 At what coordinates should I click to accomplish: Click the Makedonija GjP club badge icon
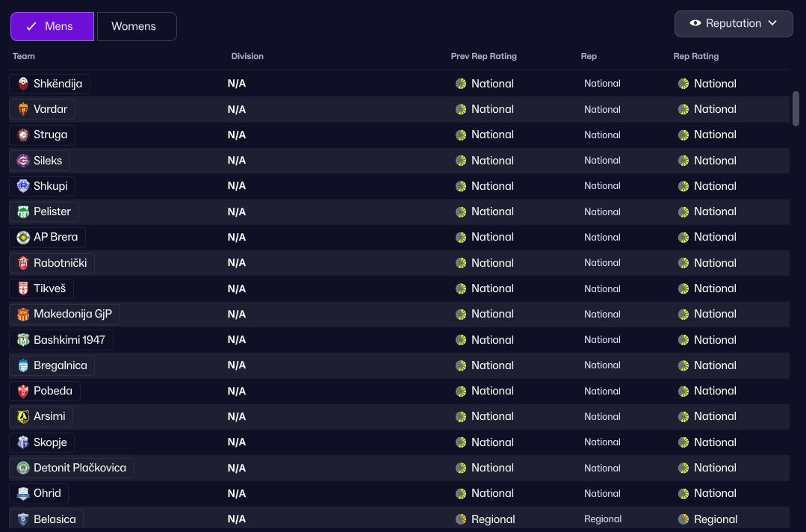tap(23, 314)
